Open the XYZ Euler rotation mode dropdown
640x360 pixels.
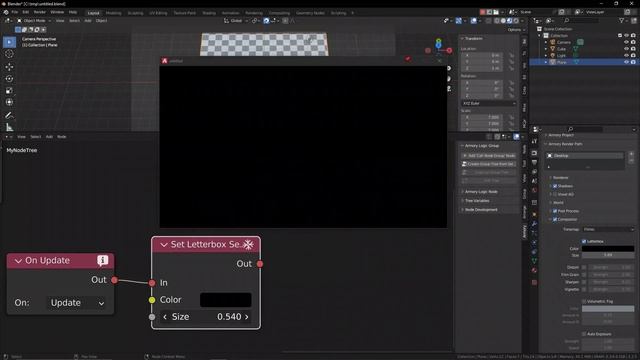tap(489, 104)
